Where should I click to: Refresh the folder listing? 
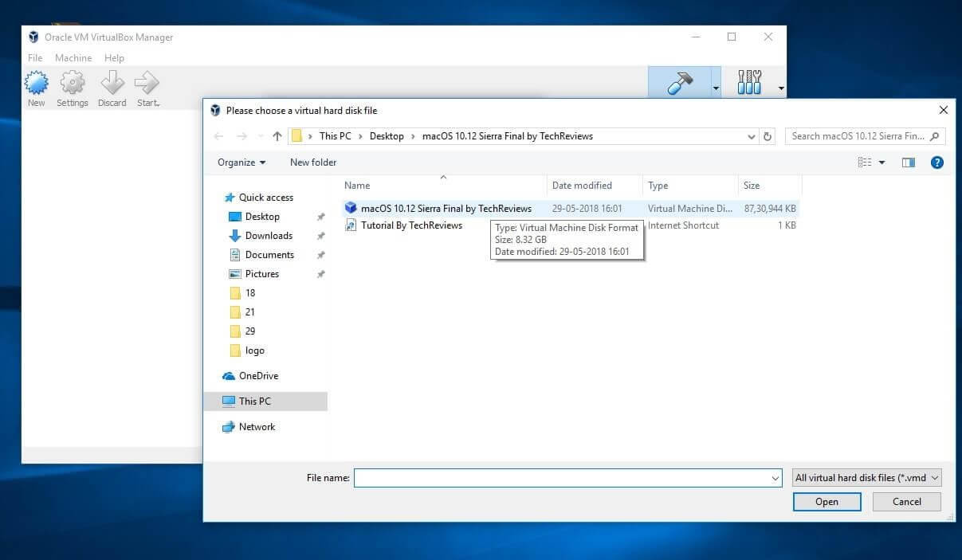point(768,136)
